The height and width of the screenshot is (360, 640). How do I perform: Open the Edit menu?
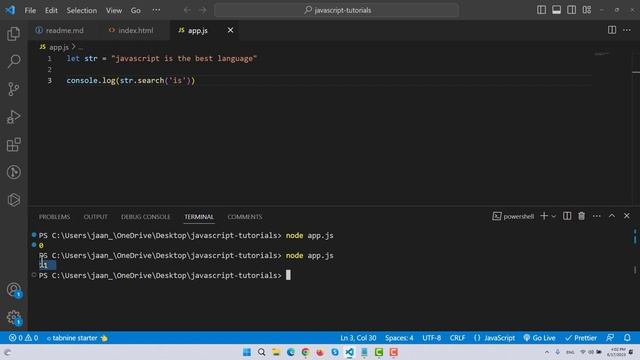51,10
